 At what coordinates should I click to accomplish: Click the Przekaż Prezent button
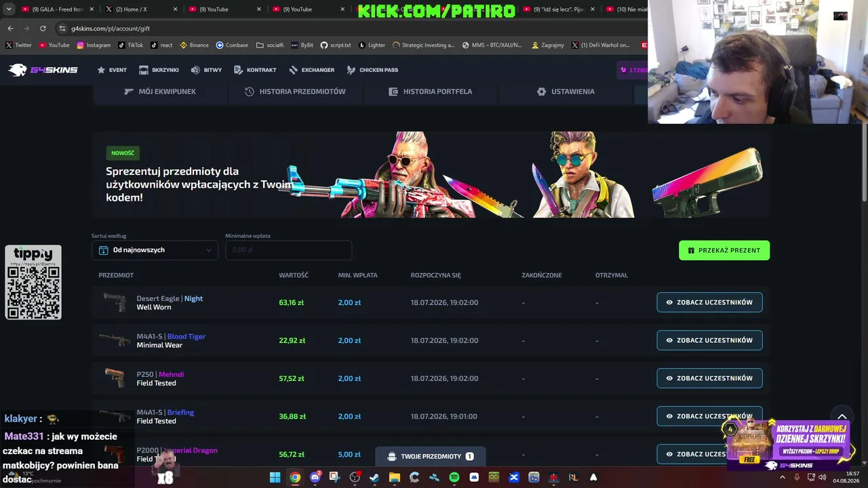pyautogui.click(x=724, y=250)
